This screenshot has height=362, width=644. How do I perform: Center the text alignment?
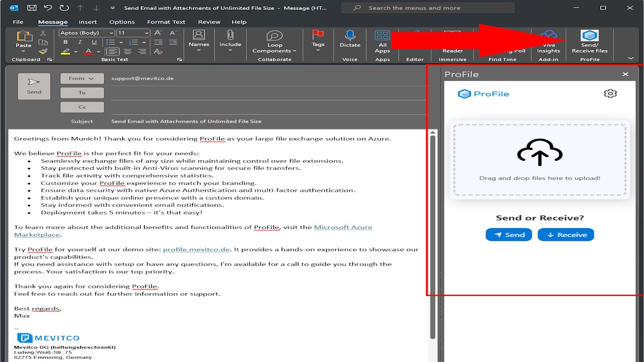[x=127, y=51]
